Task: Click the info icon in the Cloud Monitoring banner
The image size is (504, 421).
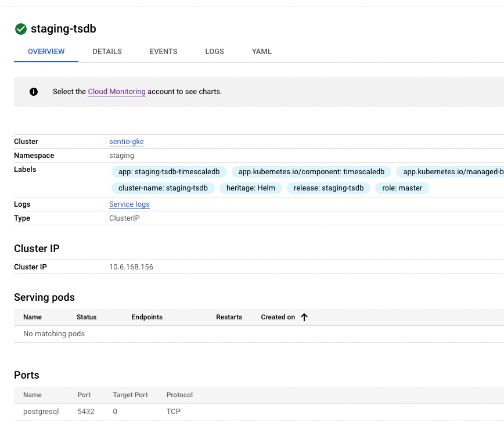Action: click(33, 91)
